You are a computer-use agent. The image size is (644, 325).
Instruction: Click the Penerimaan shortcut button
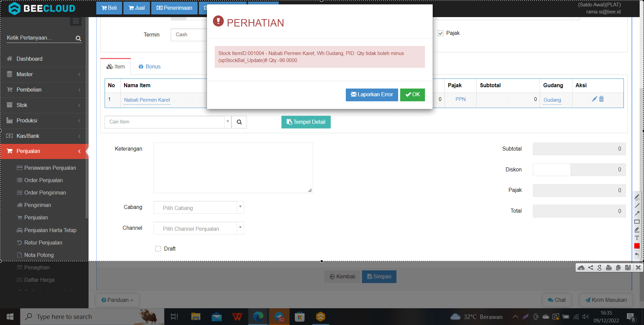pyautogui.click(x=174, y=8)
